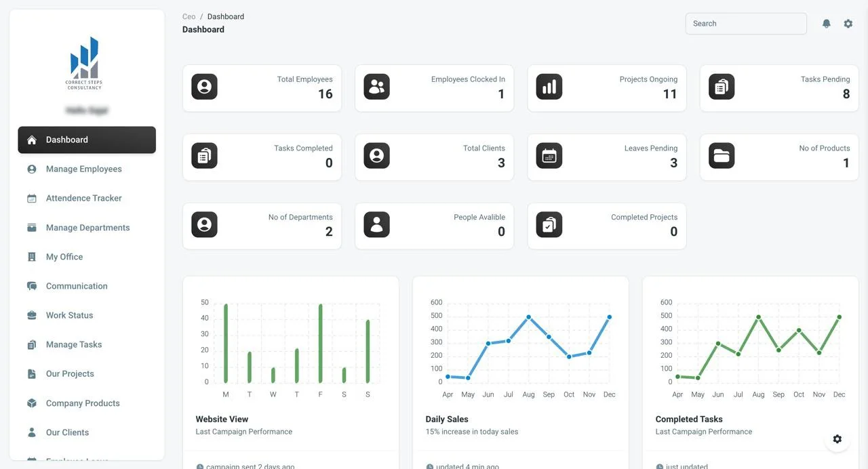The width and height of the screenshot is (868, 469).
Task: Click the No of Products folder icon
Action: [x=721, y=156]
